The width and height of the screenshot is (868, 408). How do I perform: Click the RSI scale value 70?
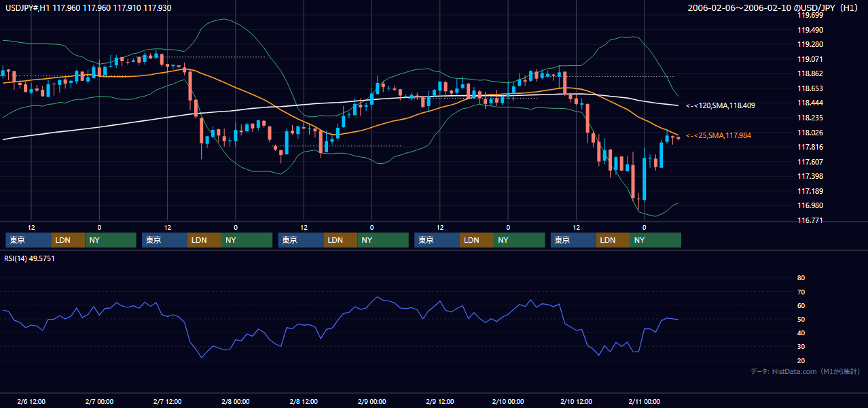coord(801,292)
